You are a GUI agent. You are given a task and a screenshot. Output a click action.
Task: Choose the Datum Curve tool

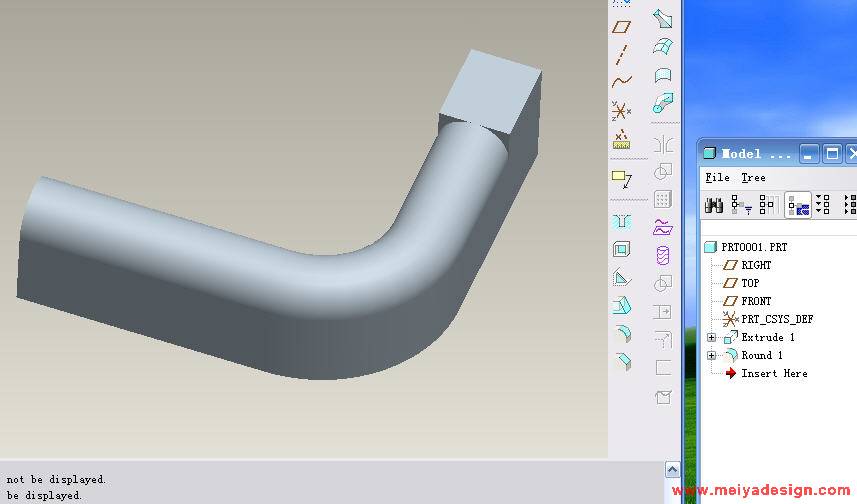click(622, 82)
